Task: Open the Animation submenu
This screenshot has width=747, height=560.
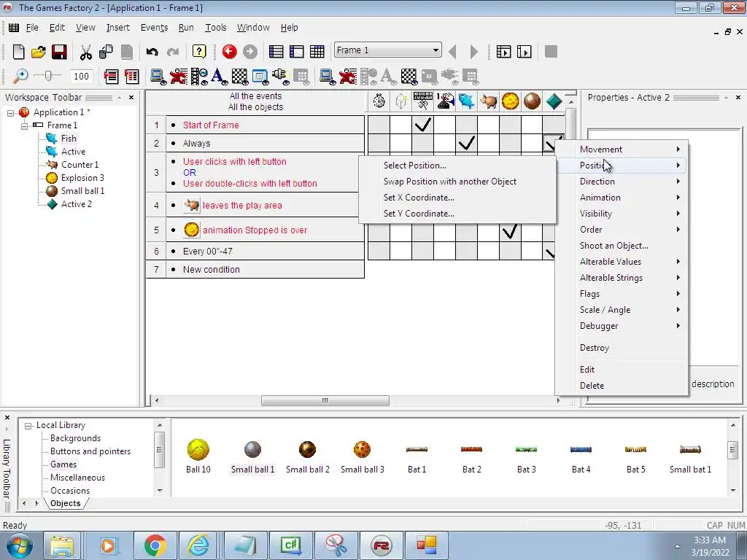Action: pyautogui.click(x=622, y=198)
